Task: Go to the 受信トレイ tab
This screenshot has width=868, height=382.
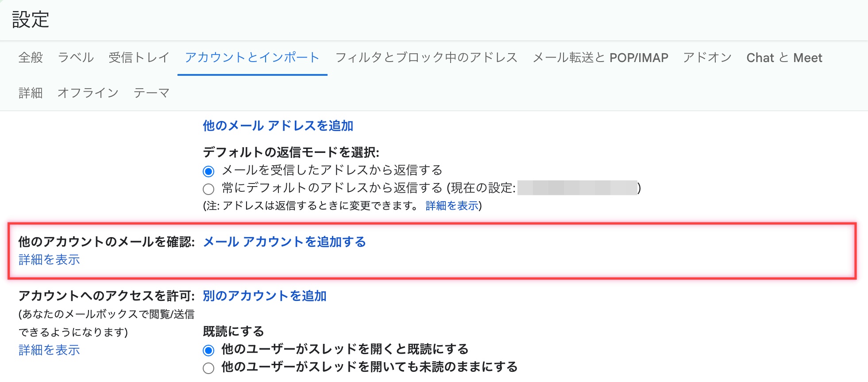Action: [139, 58]
